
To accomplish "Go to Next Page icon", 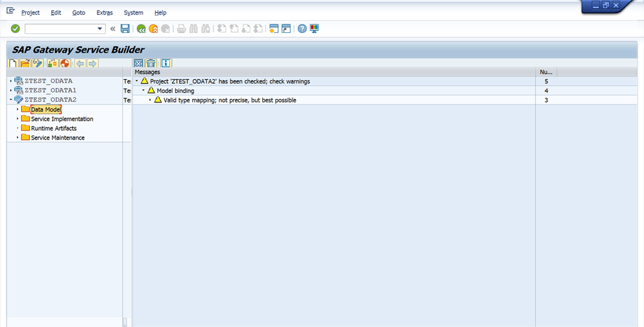I will click(246, 28).
